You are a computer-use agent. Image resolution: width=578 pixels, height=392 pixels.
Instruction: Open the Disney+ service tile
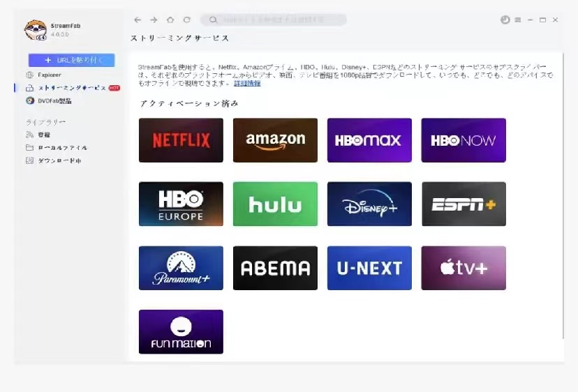[x=369, y=204]
